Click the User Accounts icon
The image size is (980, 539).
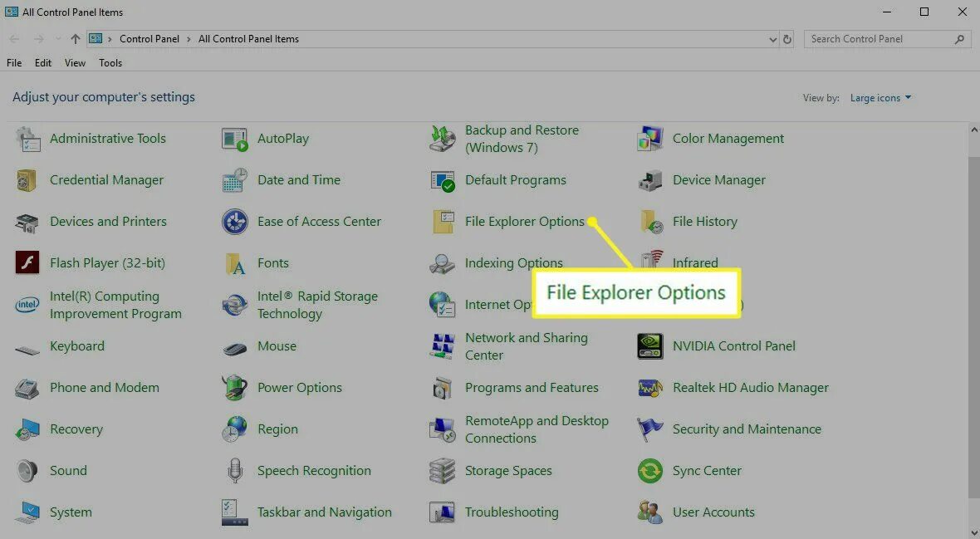pyautogui.click(x=650, y=512)
